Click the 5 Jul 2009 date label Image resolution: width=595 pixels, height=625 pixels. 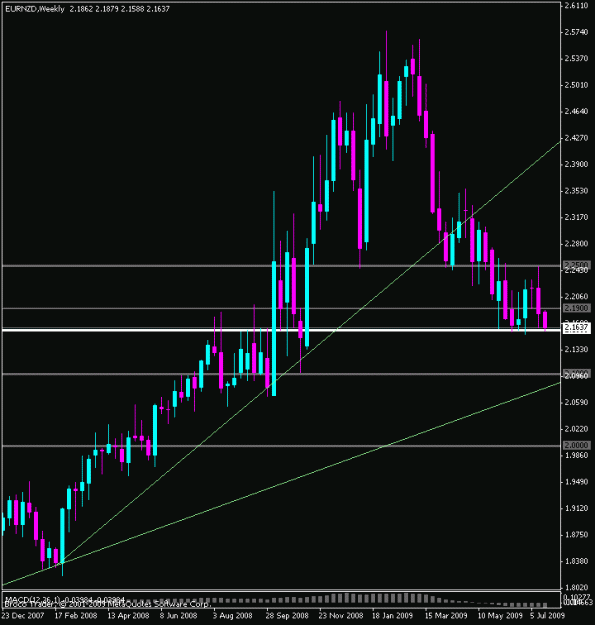click(547, 615)
